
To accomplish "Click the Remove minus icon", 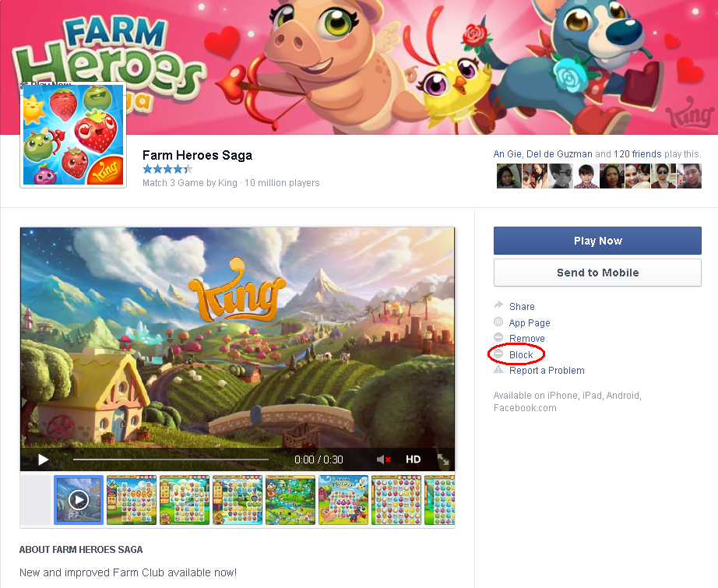I will tap(498, 337).
